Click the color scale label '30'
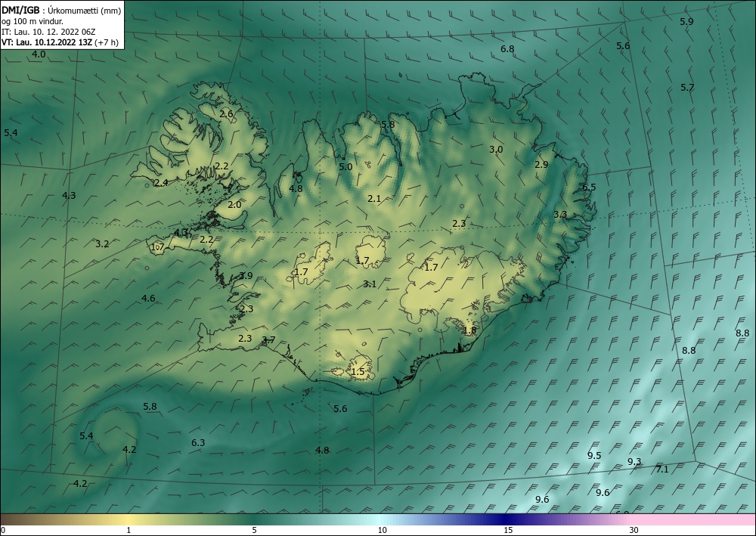Viewport: 756px width, 536px height. point(634,531)
